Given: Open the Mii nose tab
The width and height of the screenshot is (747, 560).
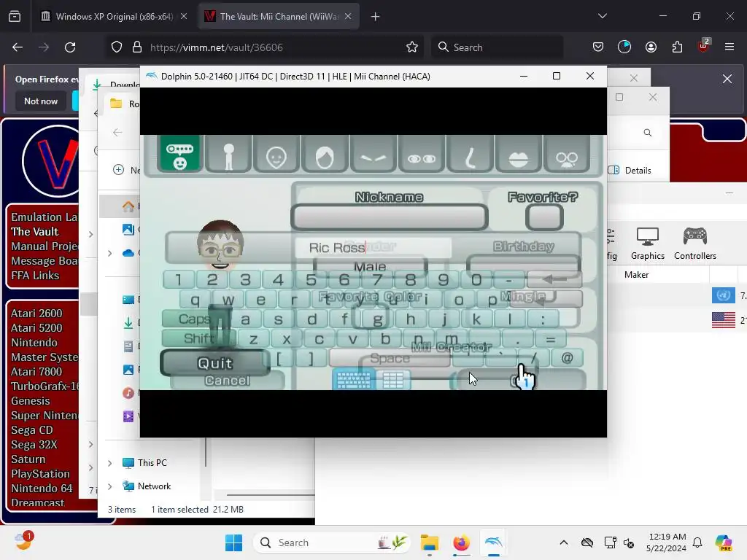Looking at the screenshot, I should point(471,153).
